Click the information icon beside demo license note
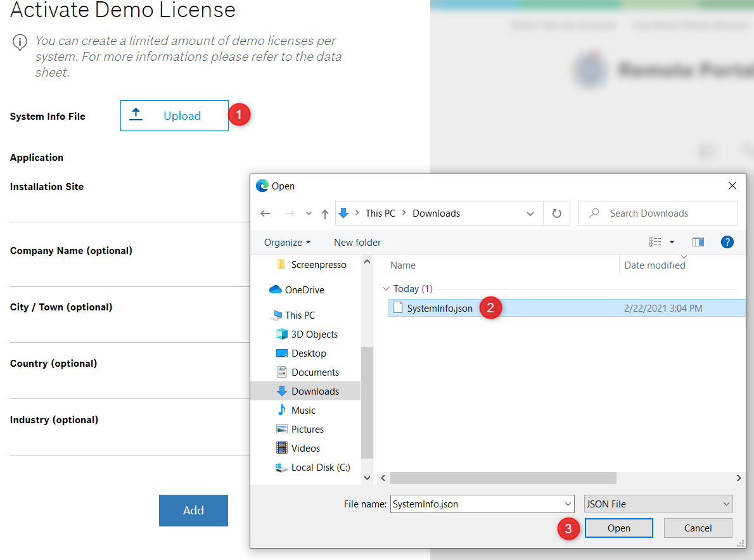This screenshot has width=754, height=560. (x=20, y=42)
